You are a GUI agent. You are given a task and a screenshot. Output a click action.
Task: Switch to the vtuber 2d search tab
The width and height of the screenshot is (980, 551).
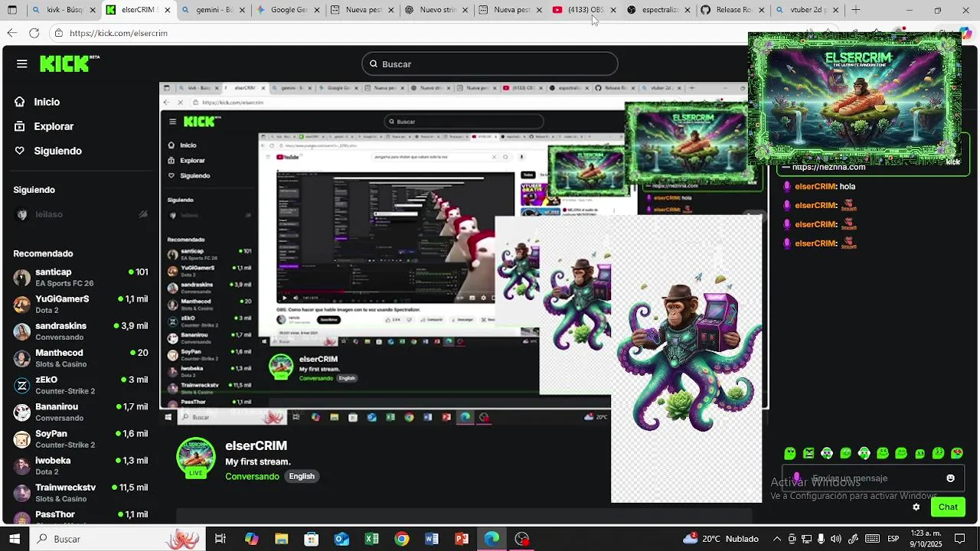tap(805, 10)
